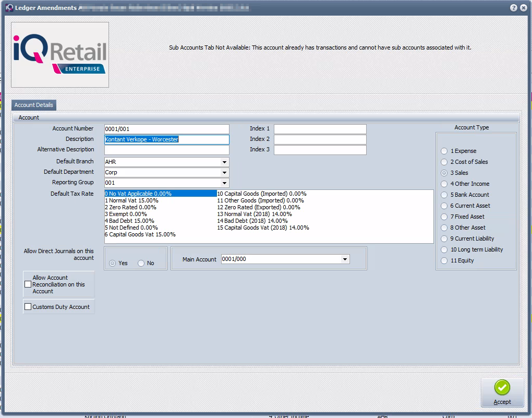Select the 4 Other Income account type
Screen dimensions: 532x418
[x=444, y=184]
